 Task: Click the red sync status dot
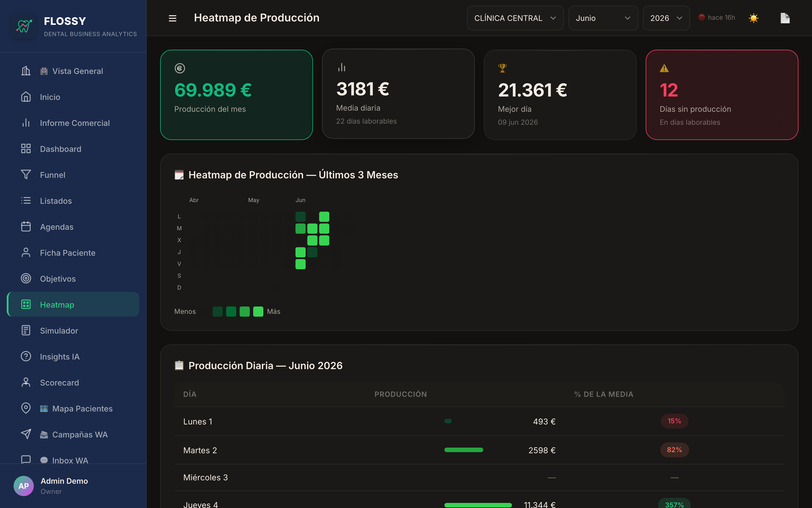click(701, 17)
